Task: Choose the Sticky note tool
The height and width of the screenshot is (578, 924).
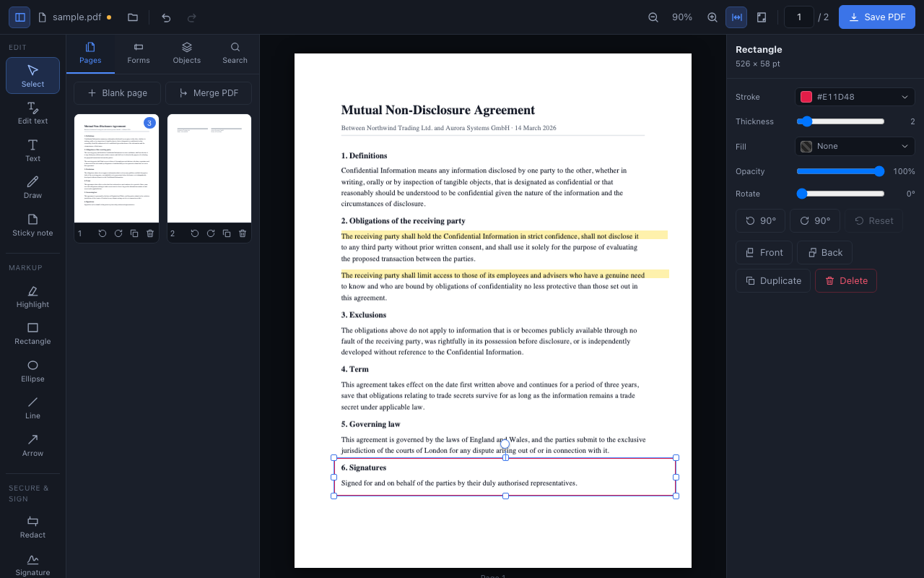Action: 32,224
